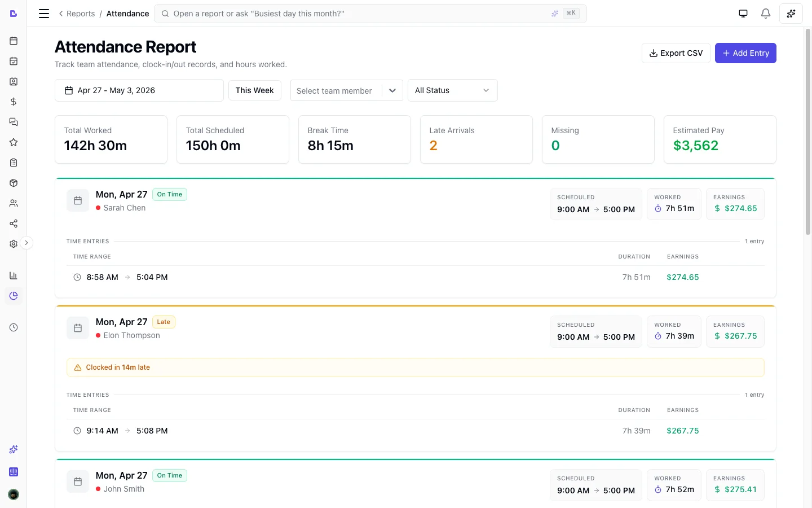Click the Attendance breadcrumb
Image resolution: width=812 pixels, height=508 pixels.
tap(128, 14)
